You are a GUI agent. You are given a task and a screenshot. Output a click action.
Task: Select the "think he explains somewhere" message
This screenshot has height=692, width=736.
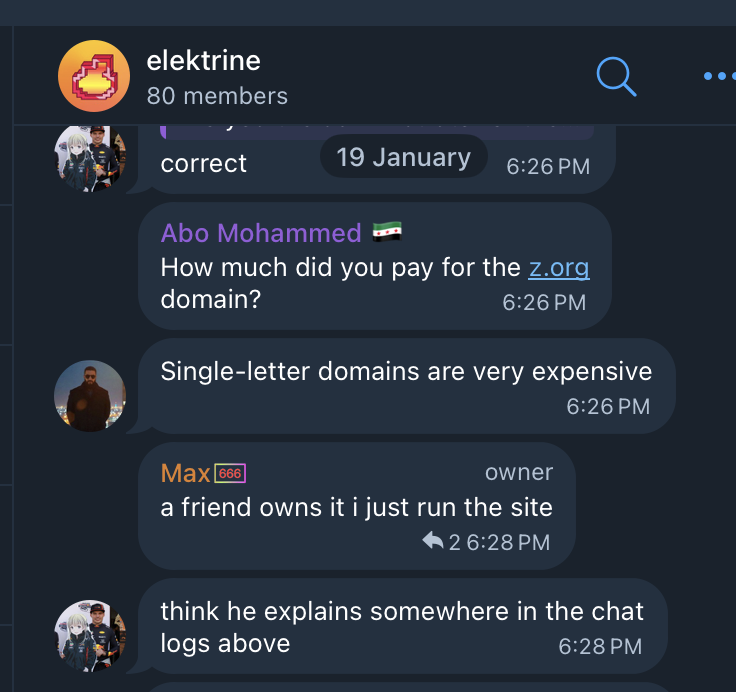402,611
